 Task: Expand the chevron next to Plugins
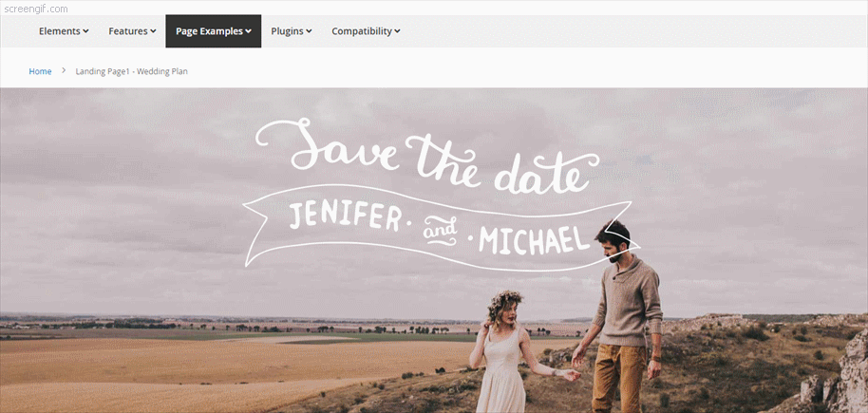tap(309, 31)
